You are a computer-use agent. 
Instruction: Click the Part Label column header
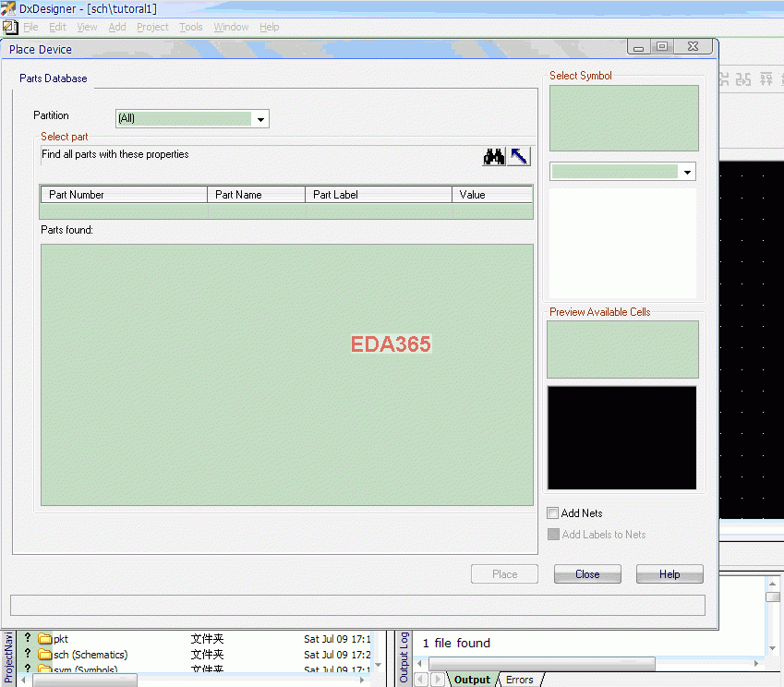pyautogui.click(x=379, y=195)
